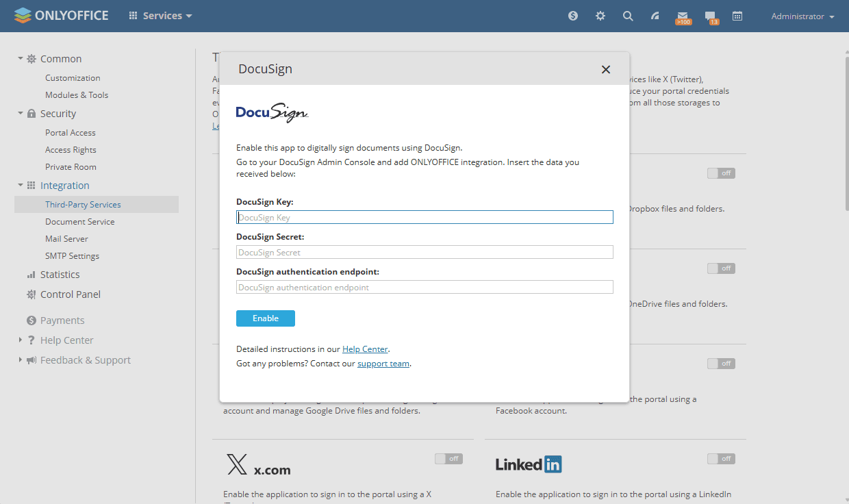Open the Payments dollar icon in header
849x504 pixels.
pyautogui.click(x=573, y=16)
